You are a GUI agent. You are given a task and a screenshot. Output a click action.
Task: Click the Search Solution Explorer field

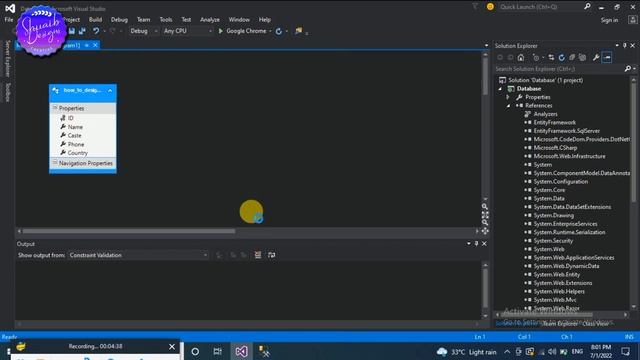(559, 69)
